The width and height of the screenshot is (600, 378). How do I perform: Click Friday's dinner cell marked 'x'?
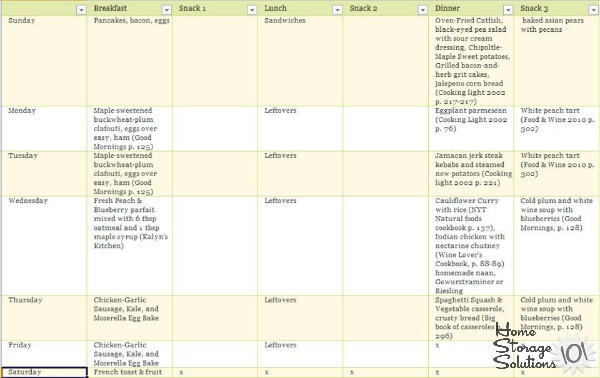(471, 354)
